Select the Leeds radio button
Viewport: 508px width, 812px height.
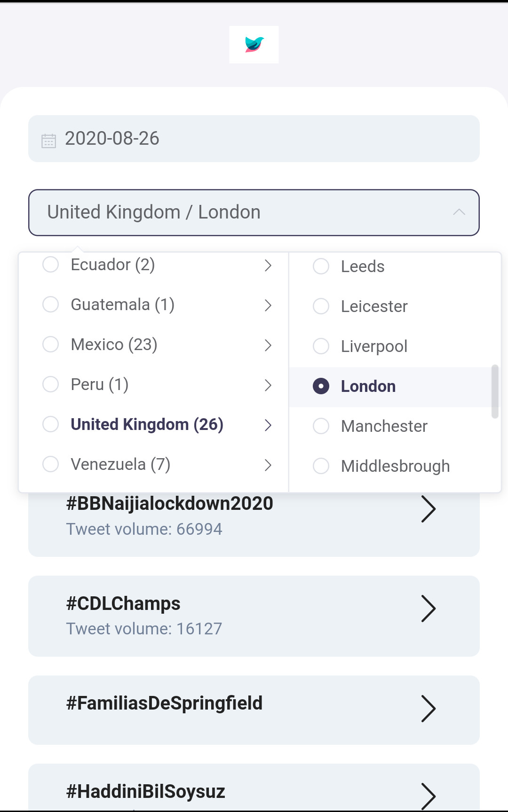tap(321, 266)
